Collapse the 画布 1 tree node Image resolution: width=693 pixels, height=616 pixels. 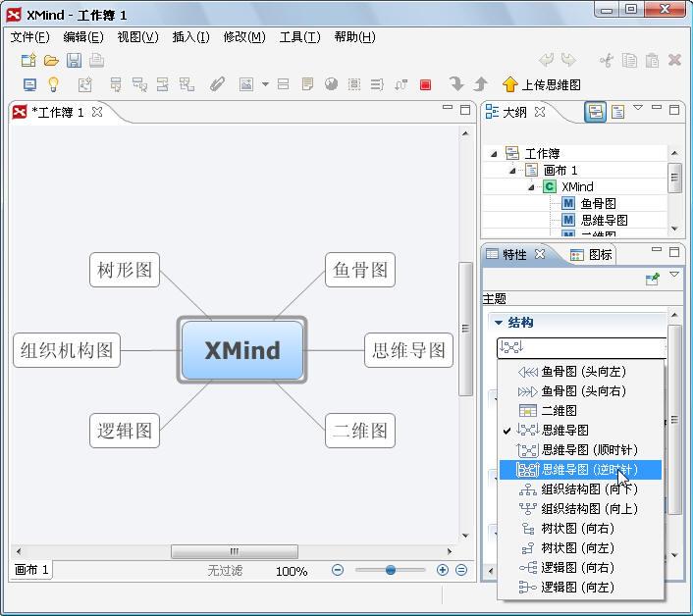[x=512, y=171]
